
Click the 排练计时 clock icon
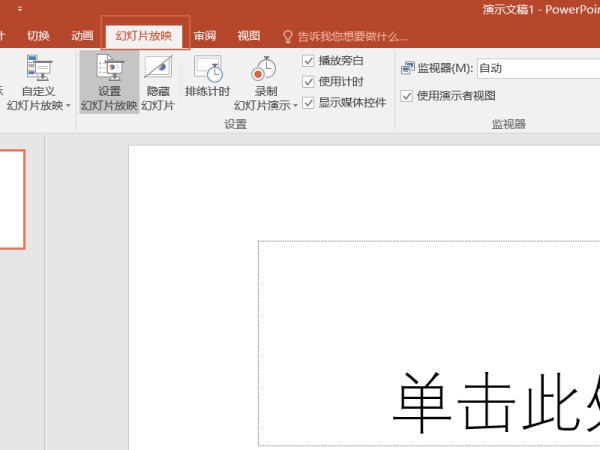[208, 69]
